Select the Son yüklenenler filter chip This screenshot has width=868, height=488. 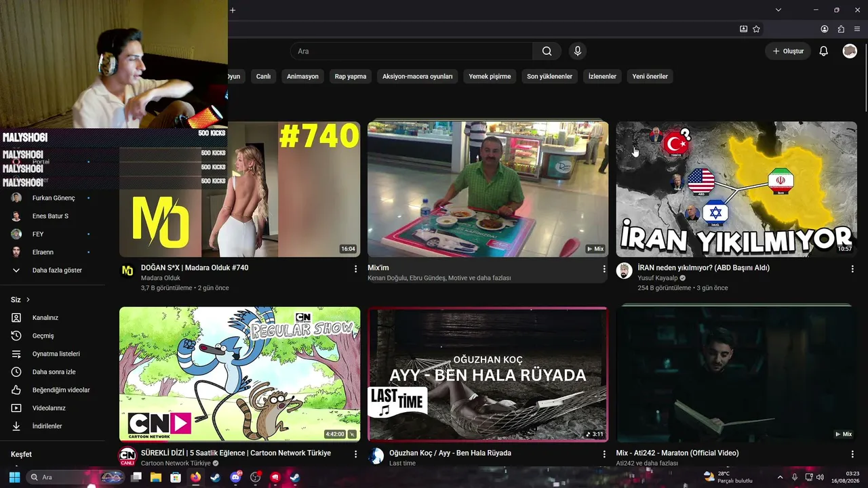point(549,77)
